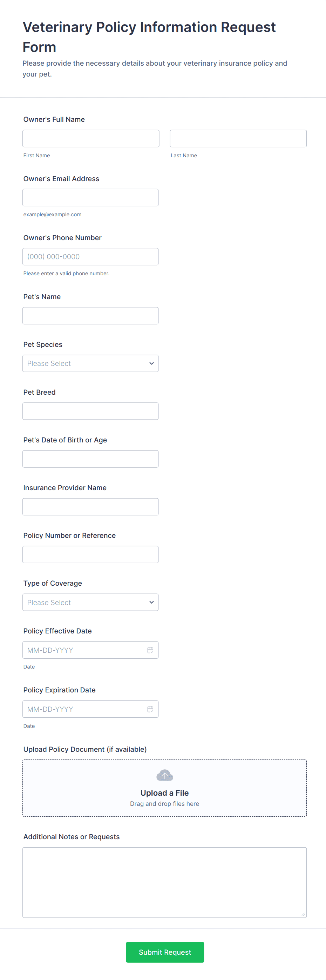326x980 pixels.
Task: Click the Owner's Email Address field
Action: click(90, 197)
